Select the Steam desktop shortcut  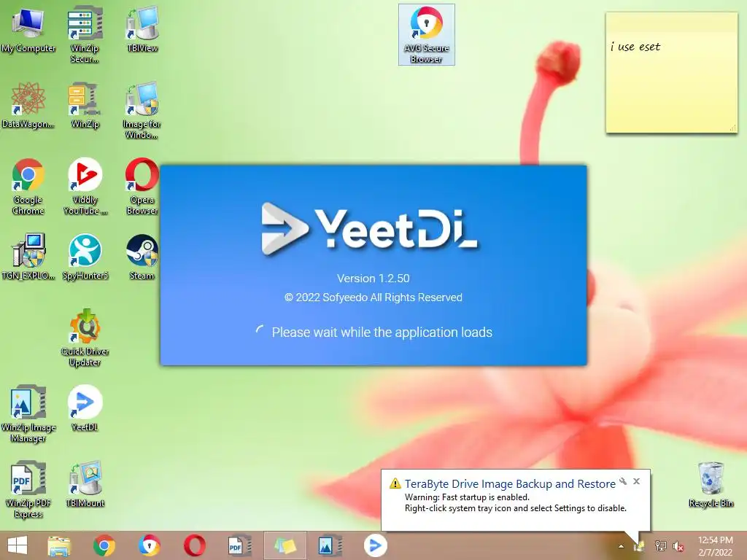(142, 257)
